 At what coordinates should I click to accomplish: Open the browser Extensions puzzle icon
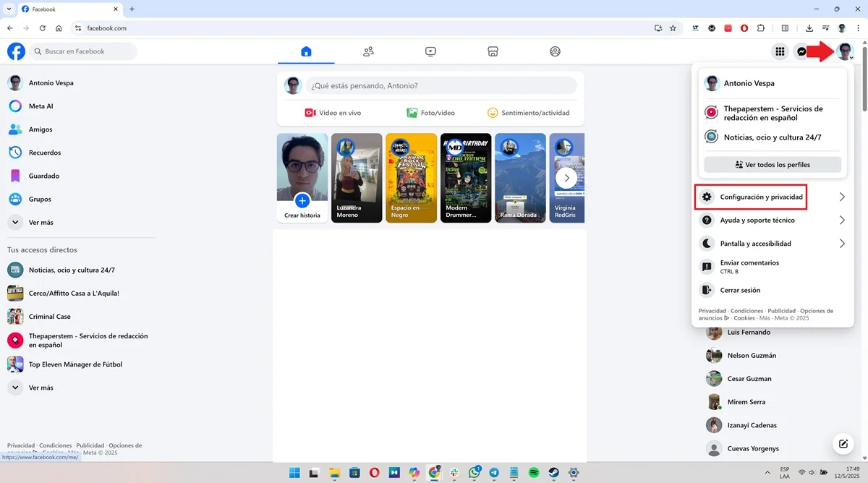pyautogui.click(x=760, y=28)
